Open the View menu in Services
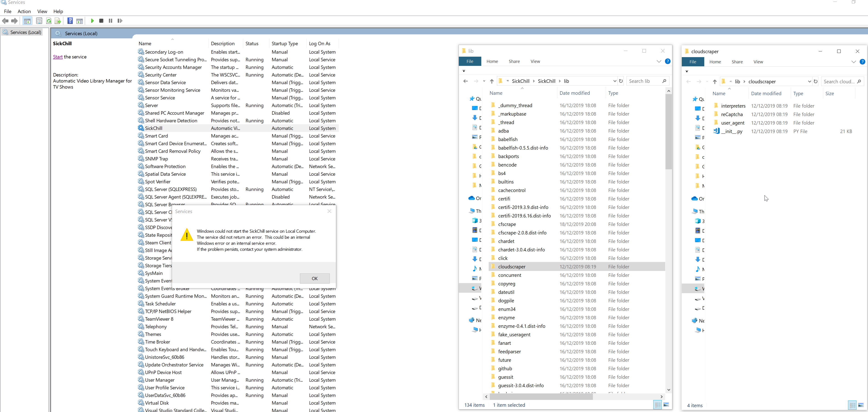868x412 pixels. pos(42,11)
